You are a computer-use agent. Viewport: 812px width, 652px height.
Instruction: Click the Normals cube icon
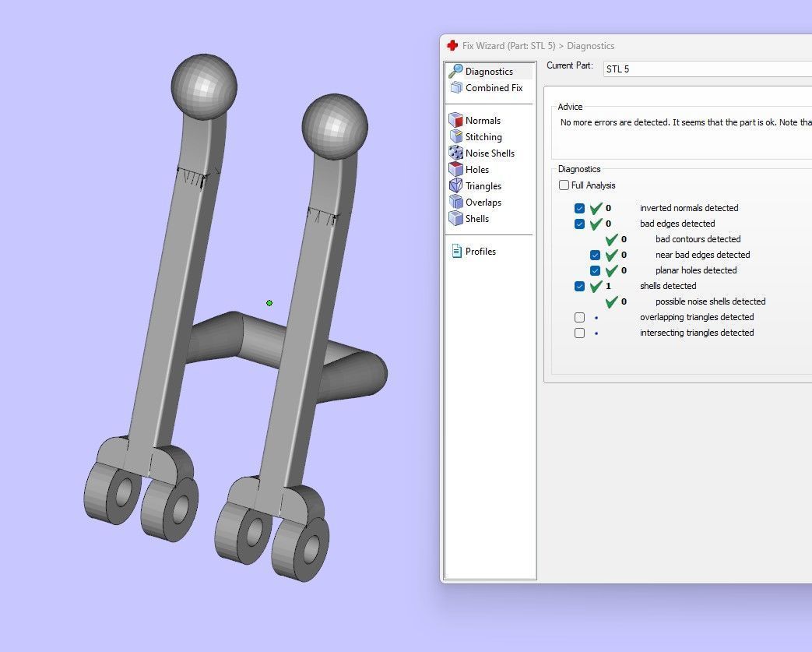(x=455, y=120)
